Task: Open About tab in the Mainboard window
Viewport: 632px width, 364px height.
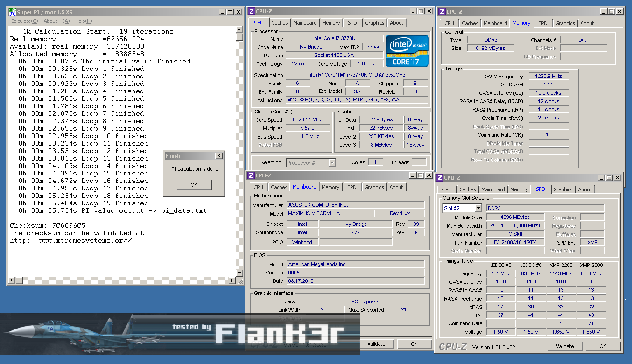Action: click(x=396, y=187)
